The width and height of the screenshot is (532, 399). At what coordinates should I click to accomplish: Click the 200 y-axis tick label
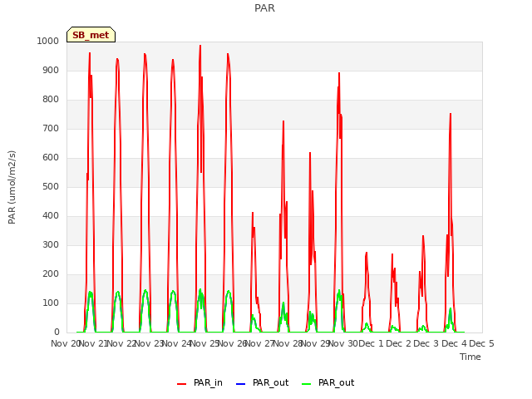coord(51,273)
